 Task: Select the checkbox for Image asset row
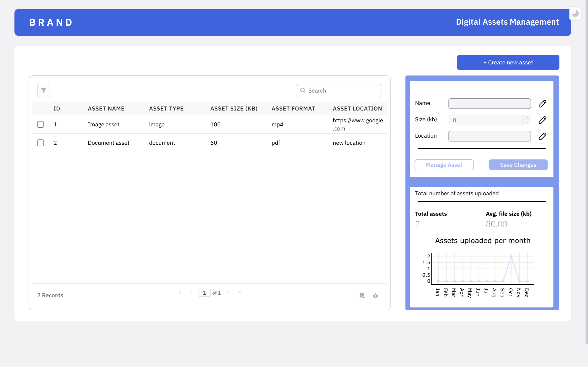tap(41, 124)
